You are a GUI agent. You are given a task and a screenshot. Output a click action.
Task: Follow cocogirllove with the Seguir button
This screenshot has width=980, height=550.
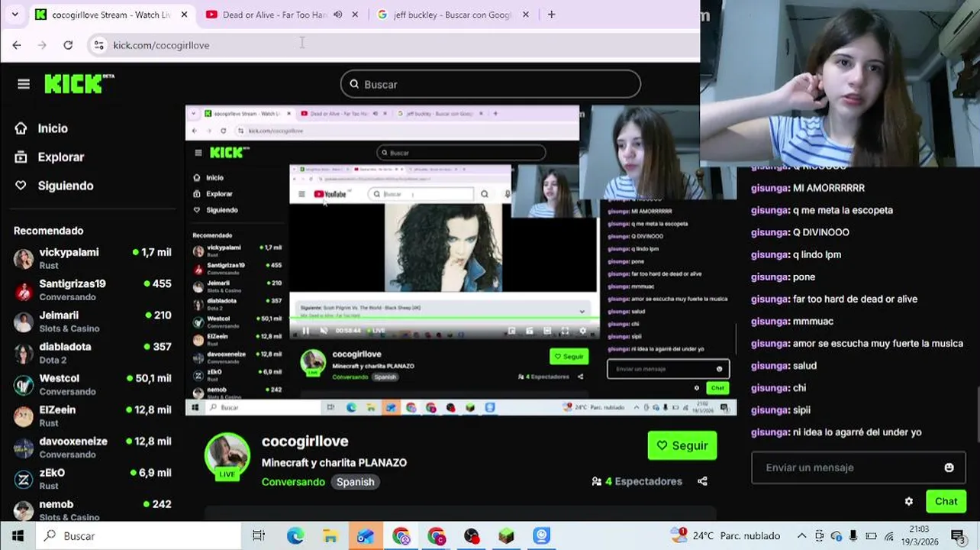coord(682,445)
